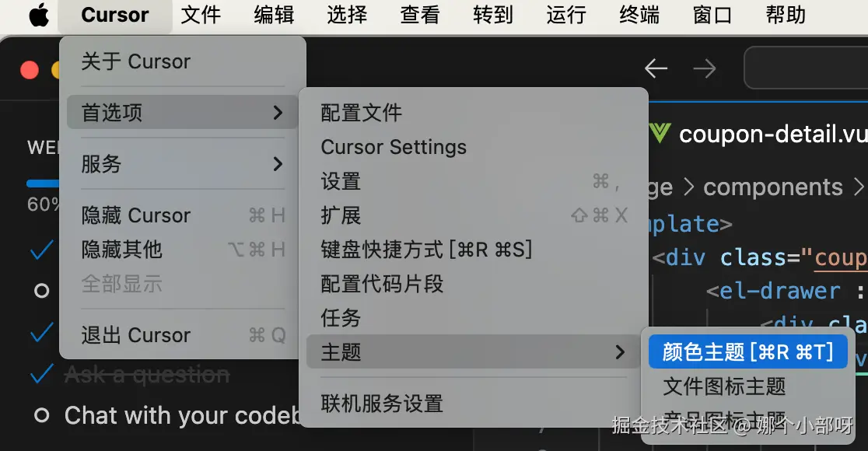Image resolution: width=868 pixels, height=451 pixels.
Task: Expand the 首选项 submenu arrow
Action: point(278,112)
